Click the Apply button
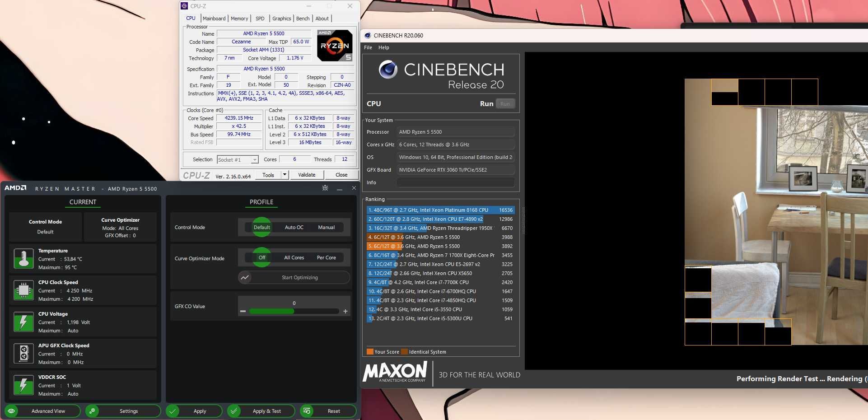 [194, 411]
